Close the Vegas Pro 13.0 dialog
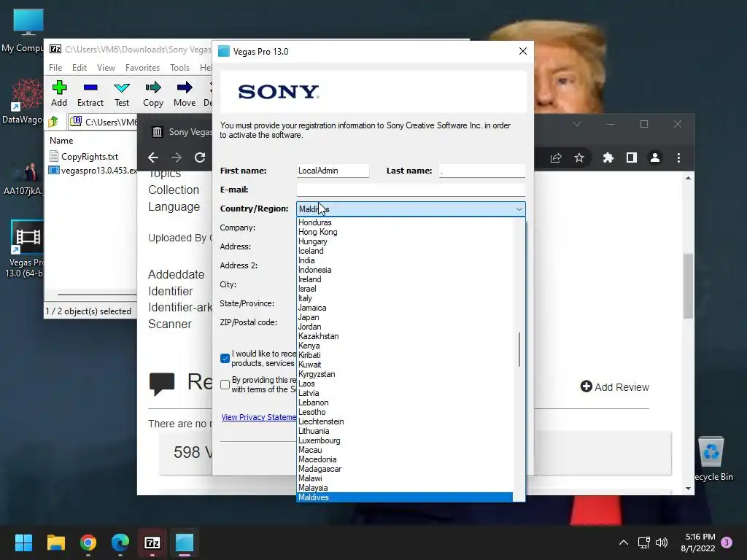 coord(522,51)
